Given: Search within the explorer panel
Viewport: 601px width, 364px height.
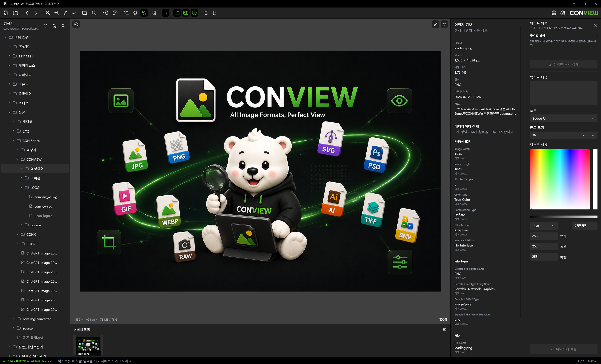Looking at the screenshot, I should pyautogui.click(x=63, y=26).
